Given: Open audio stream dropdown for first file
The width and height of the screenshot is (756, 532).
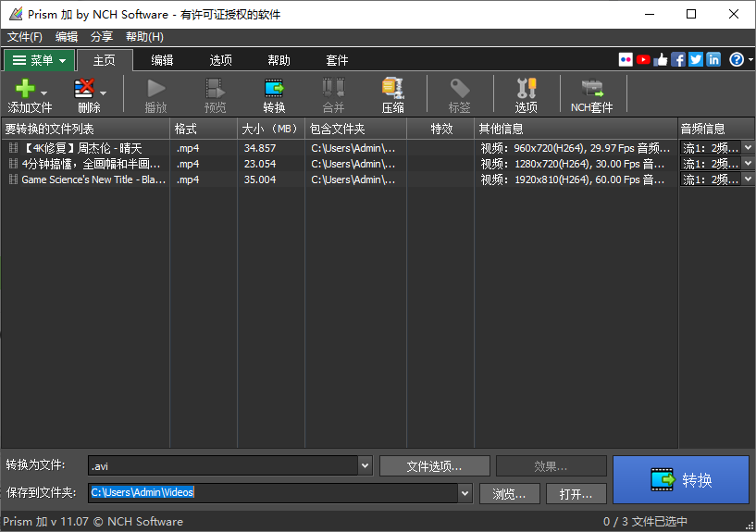Looking at the screenshot, I should point(748,147).
